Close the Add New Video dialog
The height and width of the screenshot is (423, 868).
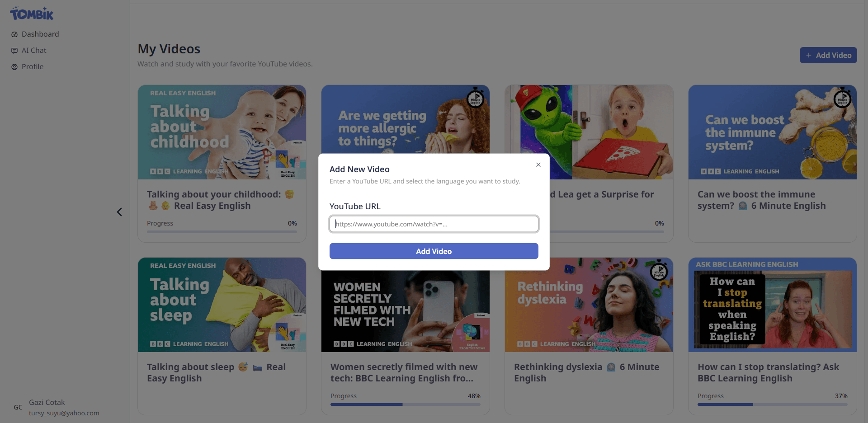pos(538,165)
